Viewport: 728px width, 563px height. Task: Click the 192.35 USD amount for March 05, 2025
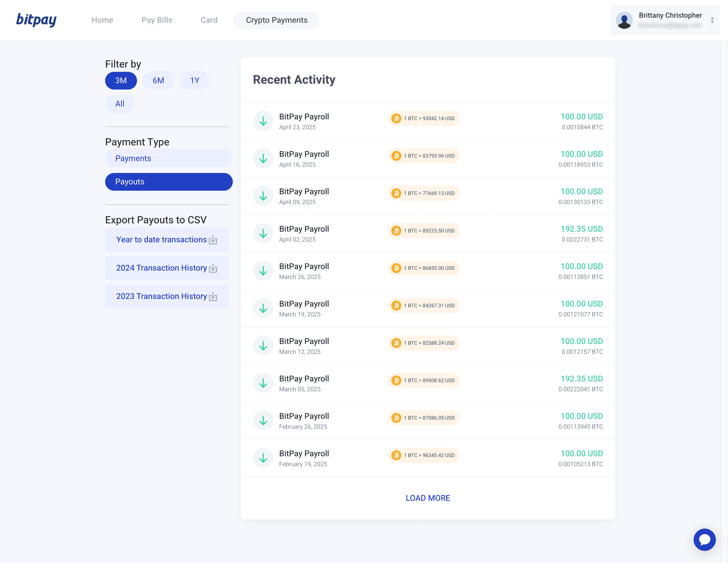tap(582, 379)
